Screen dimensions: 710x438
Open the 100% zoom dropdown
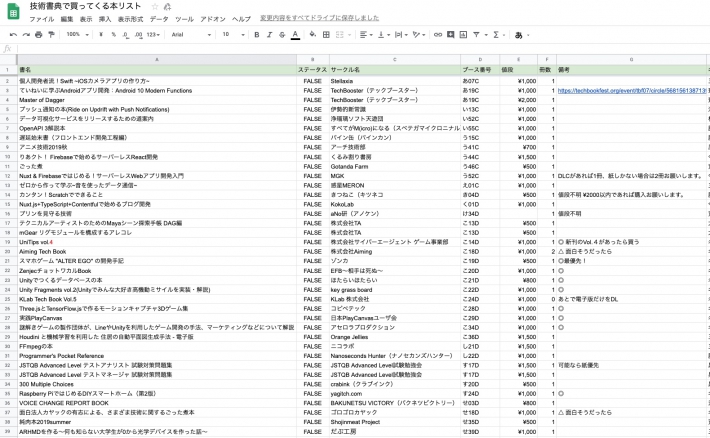[x=76, y=34]
